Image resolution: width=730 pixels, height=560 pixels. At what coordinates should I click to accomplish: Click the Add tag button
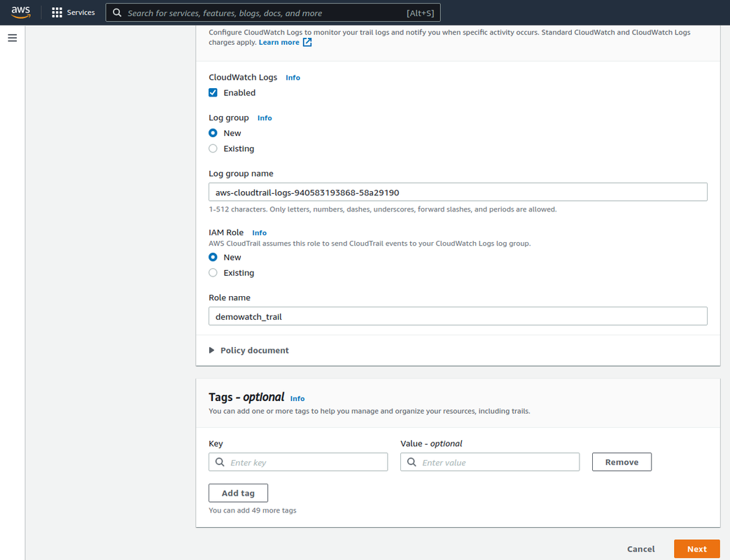[x=238, y=493]
